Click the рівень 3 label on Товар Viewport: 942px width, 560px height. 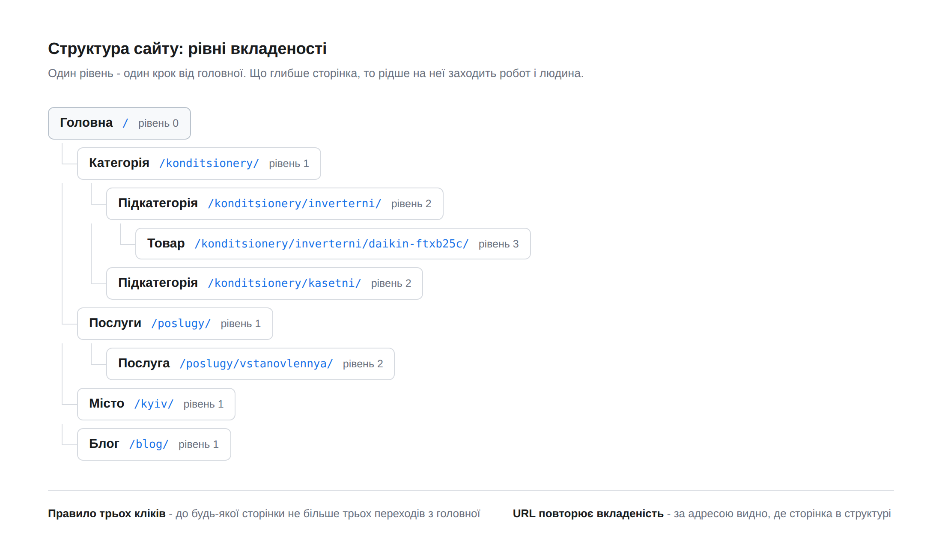(498, 244)
